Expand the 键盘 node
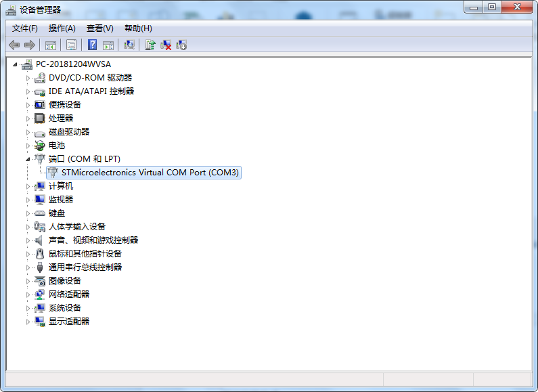Screen dimensions: 538x392 pyautogui.click(x=28, y=213)
